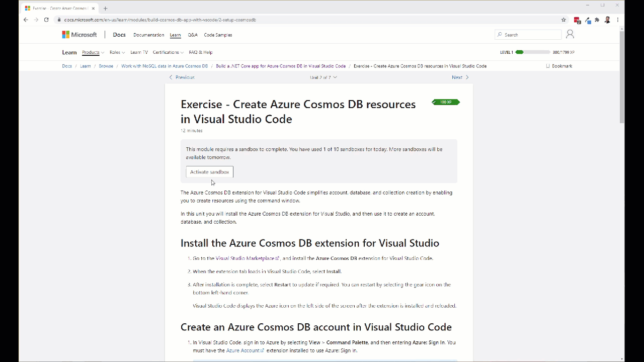Click the browser back arrow

point(26,20)
